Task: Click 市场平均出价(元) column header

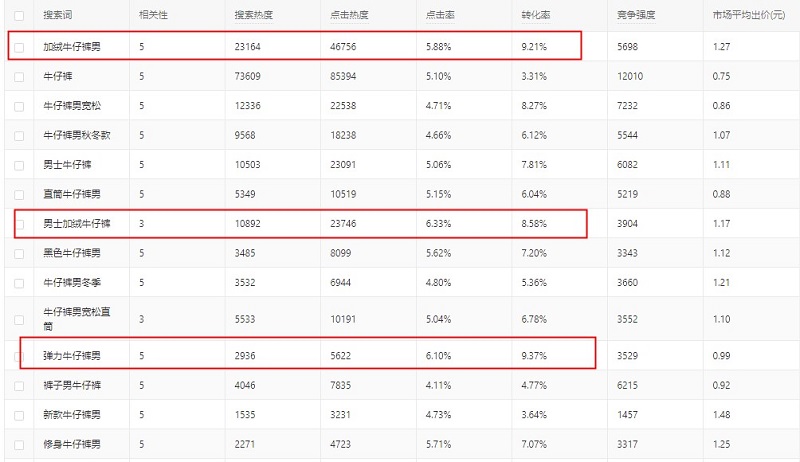Action: [x=751, y=16]
